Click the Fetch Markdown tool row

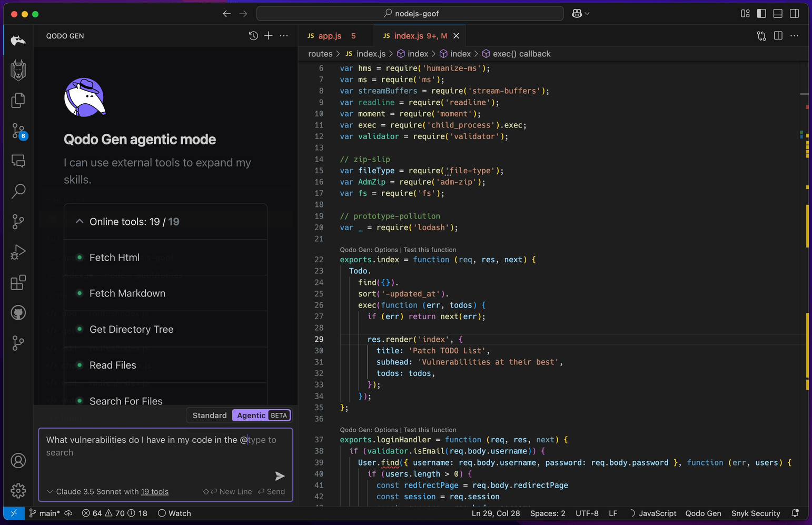(x=165, y=293)
